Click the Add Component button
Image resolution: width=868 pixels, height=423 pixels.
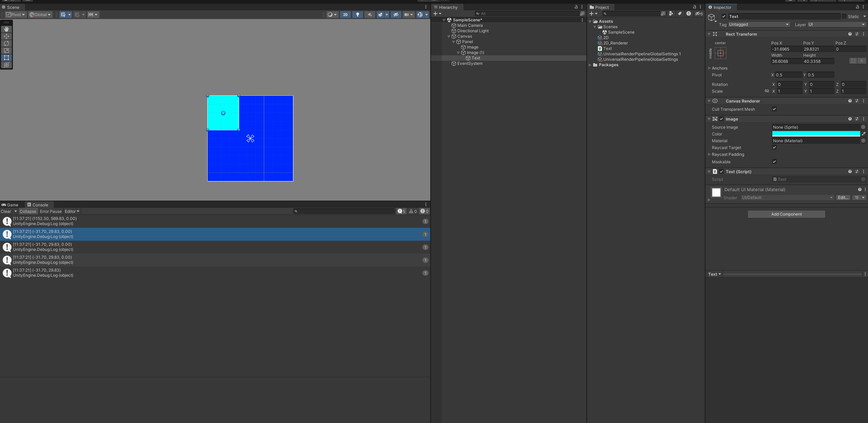[x=786, y=214]
